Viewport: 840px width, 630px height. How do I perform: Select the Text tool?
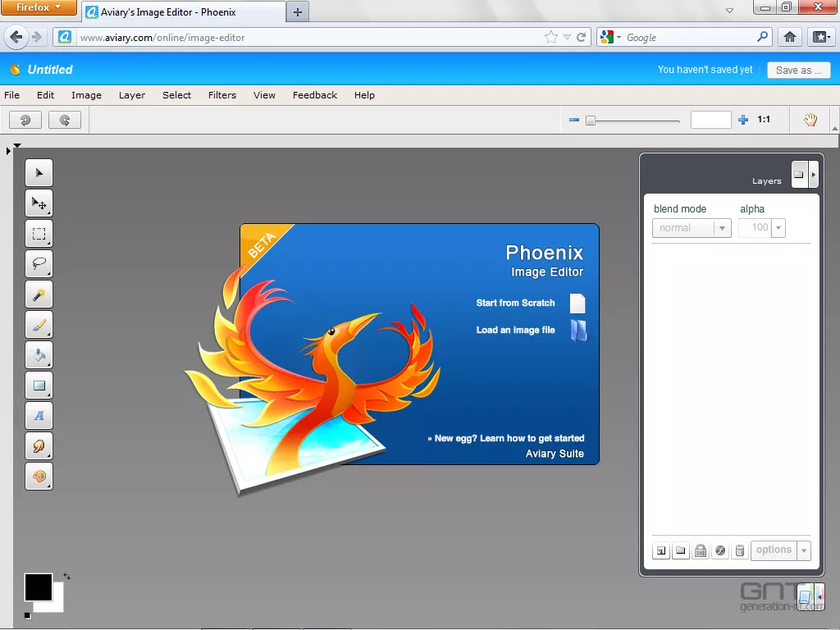pyautogui.click(x=39, y=415)
